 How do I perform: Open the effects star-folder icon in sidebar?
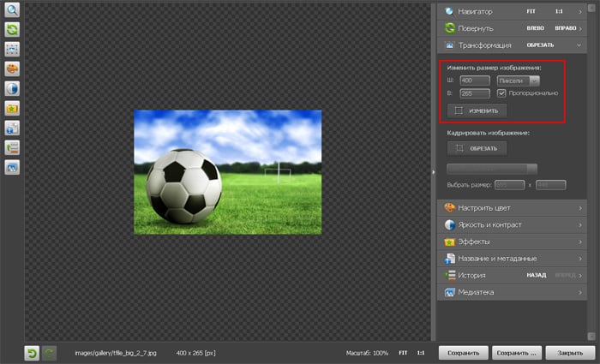click(x=13, y=109)
